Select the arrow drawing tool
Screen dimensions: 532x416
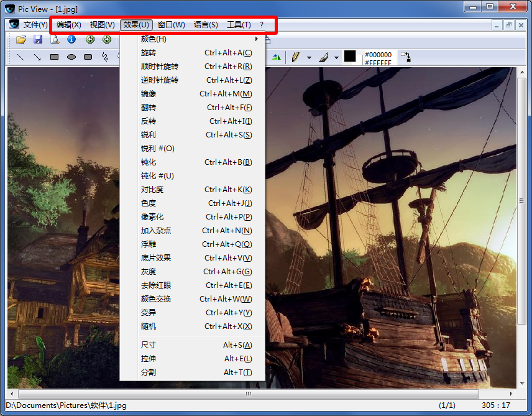[x=37, y=57]
